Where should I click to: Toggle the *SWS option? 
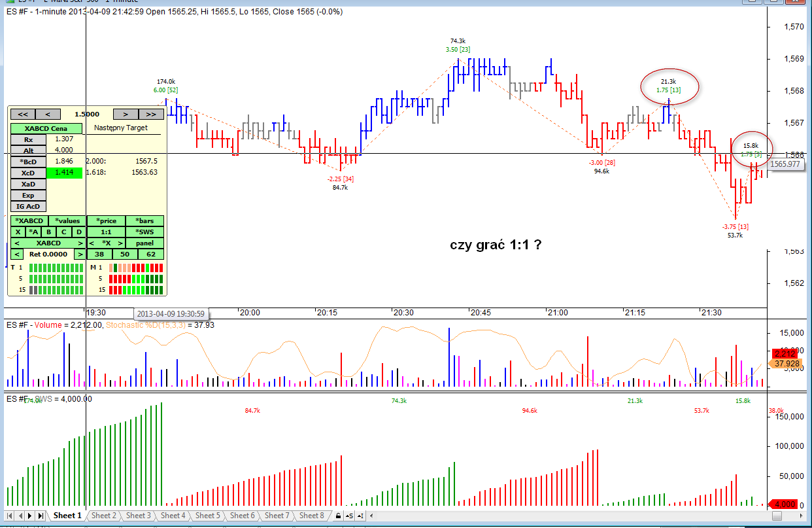point(144,232)
